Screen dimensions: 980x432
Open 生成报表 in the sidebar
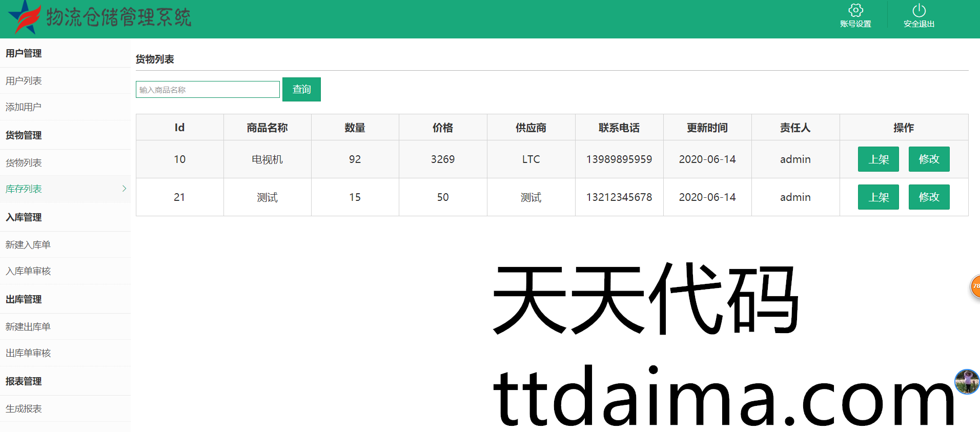pyautogui.click(x=24, y=409)
